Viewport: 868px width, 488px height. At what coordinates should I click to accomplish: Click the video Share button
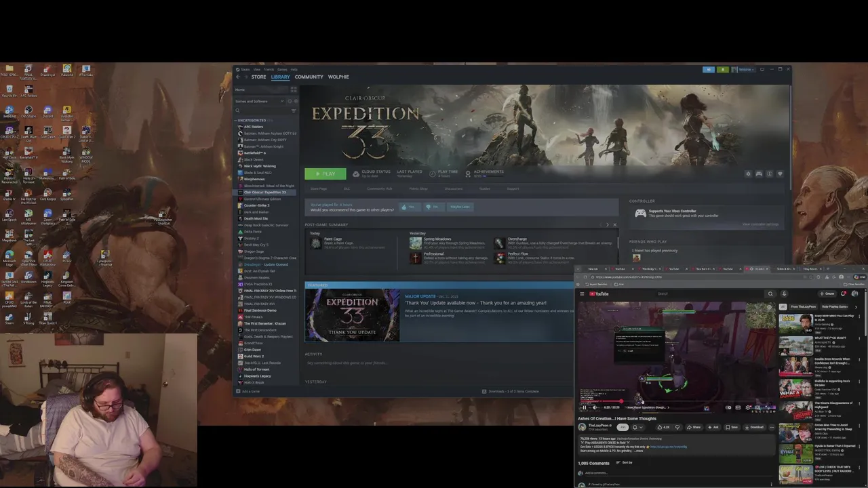click(694, 427)
